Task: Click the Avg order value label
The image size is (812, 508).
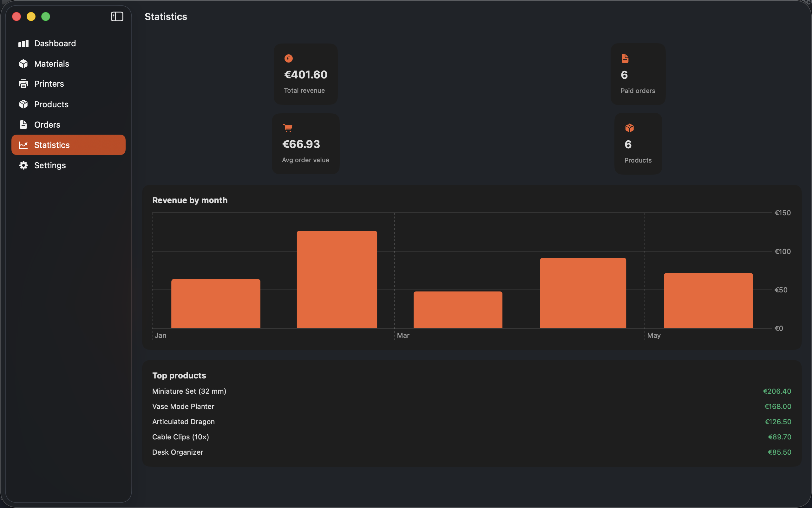Action: coord(305,160)
